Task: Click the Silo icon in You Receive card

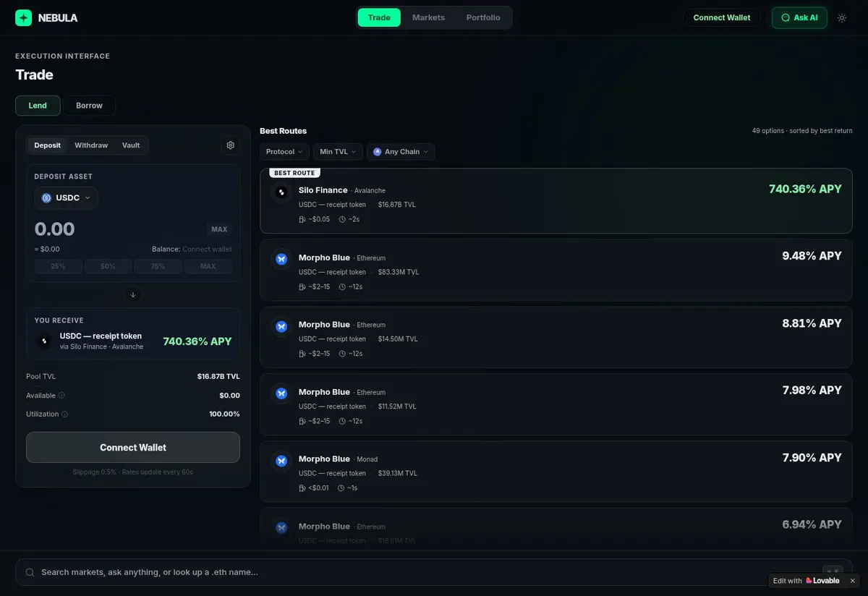Action: point(44,341)
